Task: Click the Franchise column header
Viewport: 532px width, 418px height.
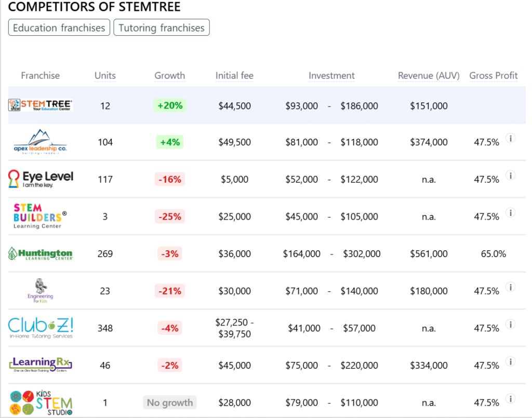Action: click(x=41, y=75)
